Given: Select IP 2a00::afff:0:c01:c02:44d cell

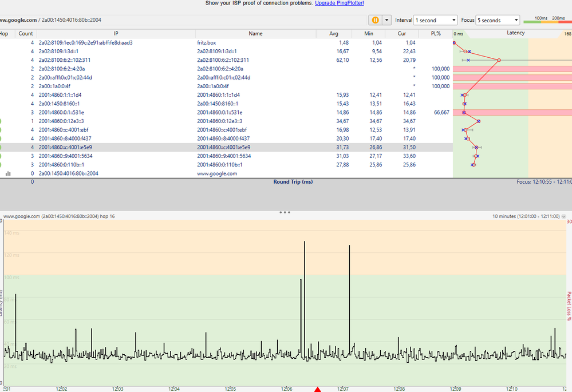Looking at the screenshot, I should pyautogui.click(x=65, y=78).
